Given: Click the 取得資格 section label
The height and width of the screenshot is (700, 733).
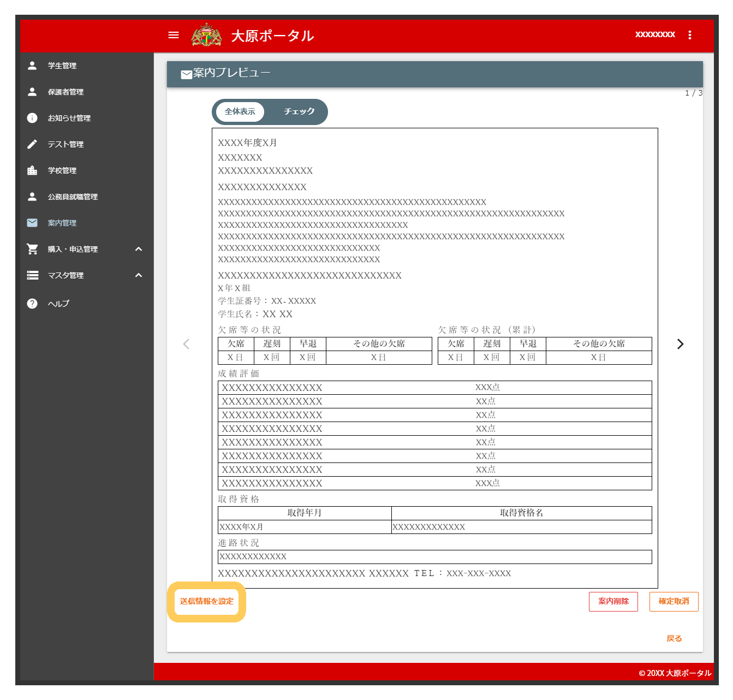Looking at the screenshot, I should click(x=239, y=499).
